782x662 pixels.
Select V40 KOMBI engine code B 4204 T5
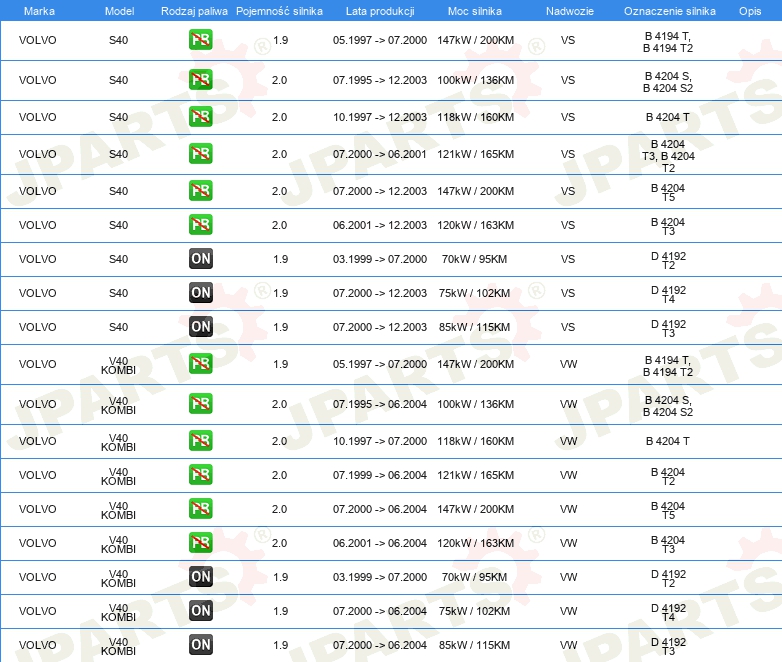[x=668, y=510]
